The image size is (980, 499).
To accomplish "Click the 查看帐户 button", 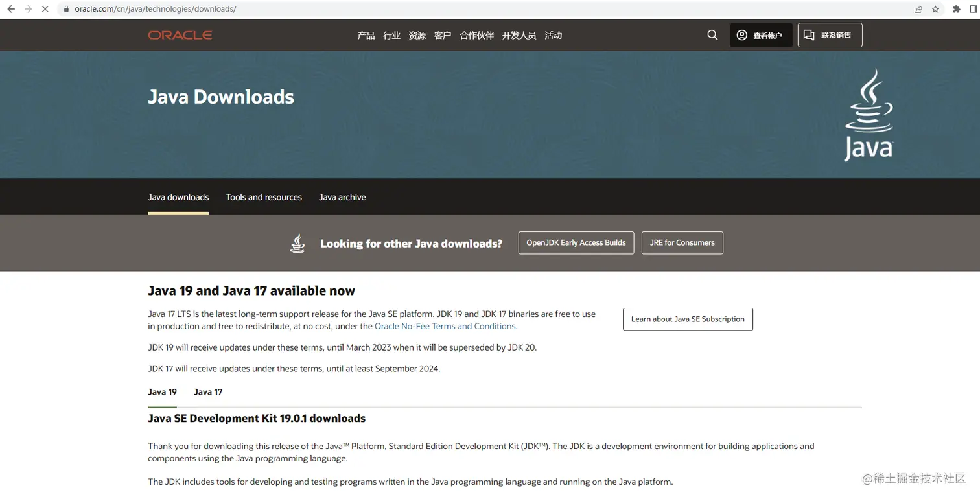I will 761,35.
